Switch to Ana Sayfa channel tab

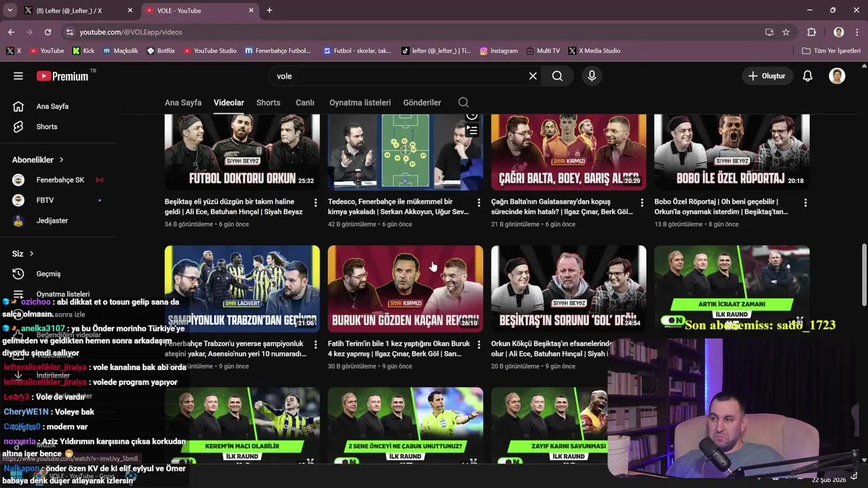[183, 102]
